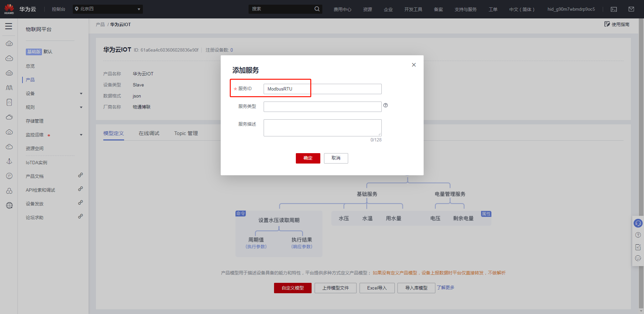Click the Huawei logo icon

pos(9,9)
